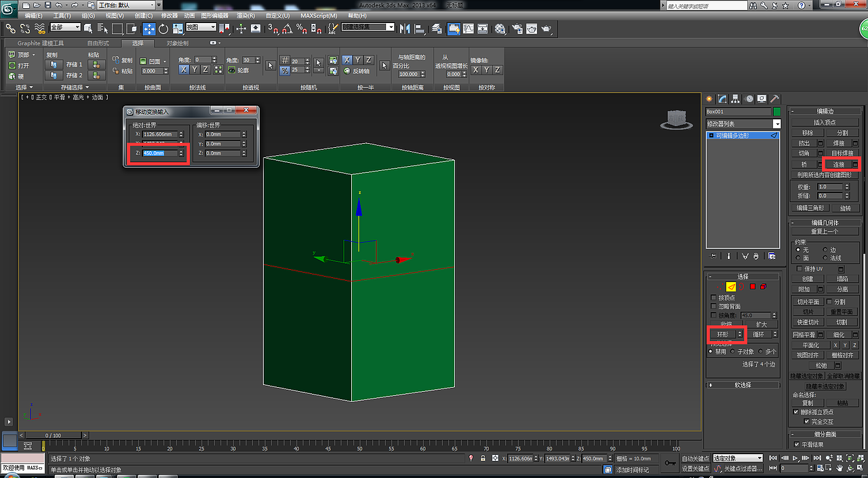
Task: Click the 自动关键点 auto key button
Action: [x=696, y=458]
